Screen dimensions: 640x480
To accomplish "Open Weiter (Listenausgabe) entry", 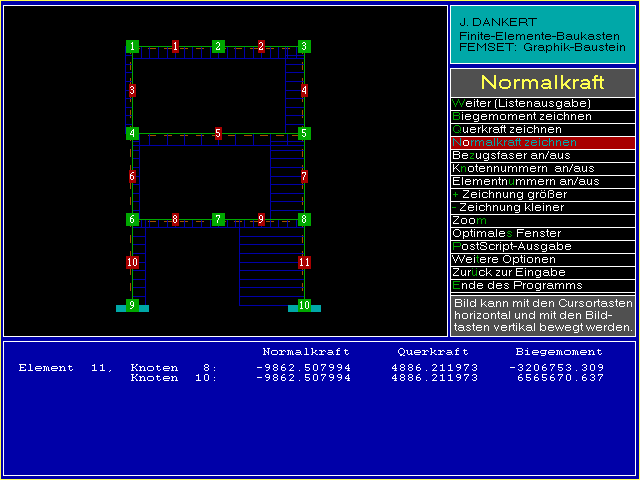I will click(542, 104).
